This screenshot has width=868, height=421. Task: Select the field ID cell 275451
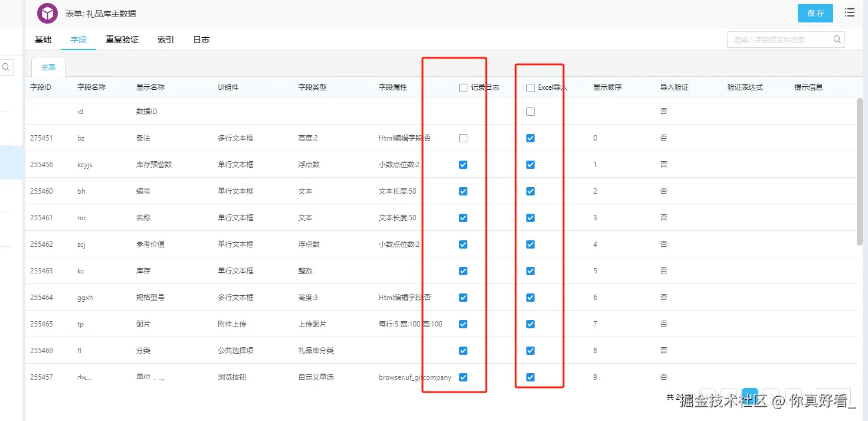pyautogui.click(x=41, y=138)
